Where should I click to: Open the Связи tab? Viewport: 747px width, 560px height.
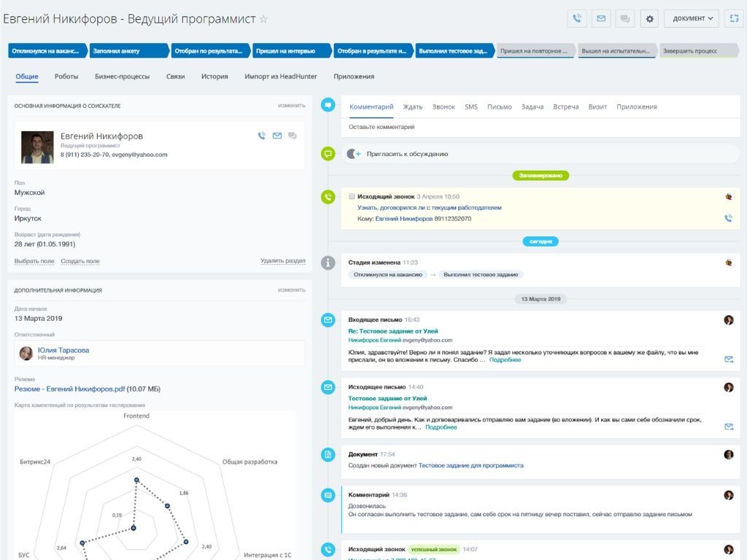pyautogui.click(x=175, y=76)
